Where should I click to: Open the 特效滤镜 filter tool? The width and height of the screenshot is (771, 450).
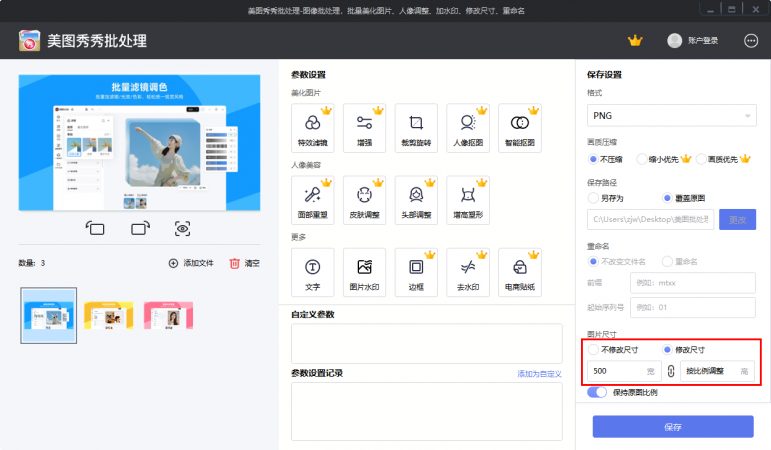coord(312,128)
